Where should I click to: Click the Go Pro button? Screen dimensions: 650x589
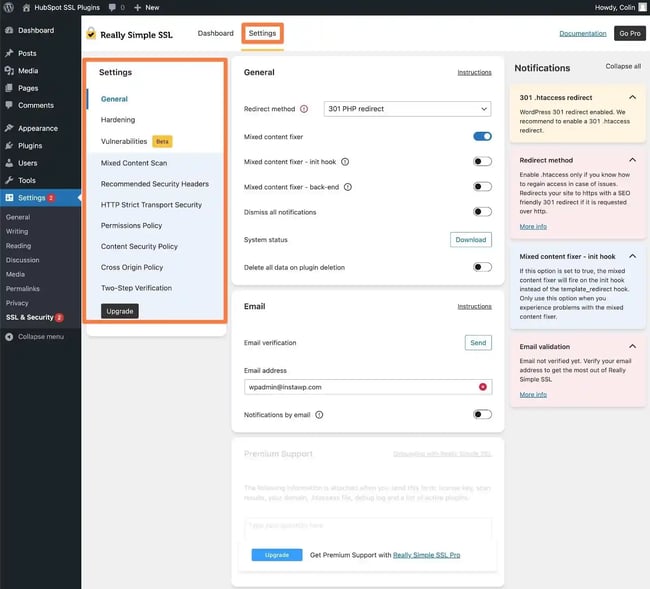coord(629,33)
